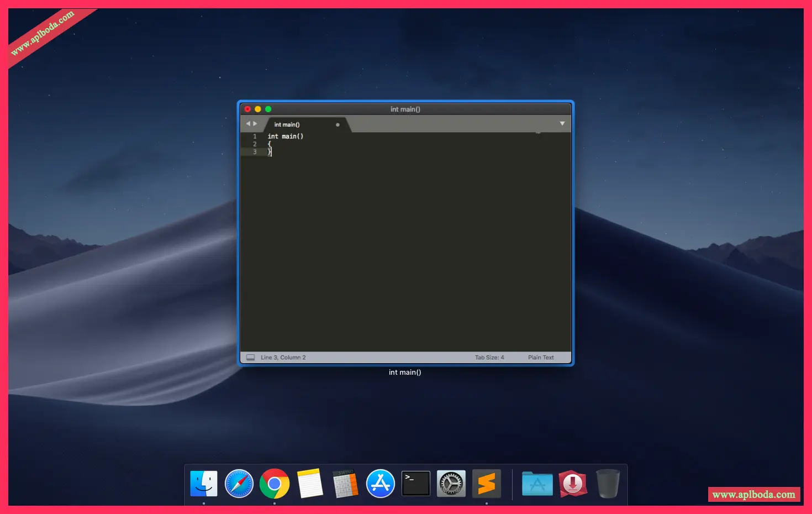Click line number 1 in the gutter
812x514 pixels.
[255, 137]
